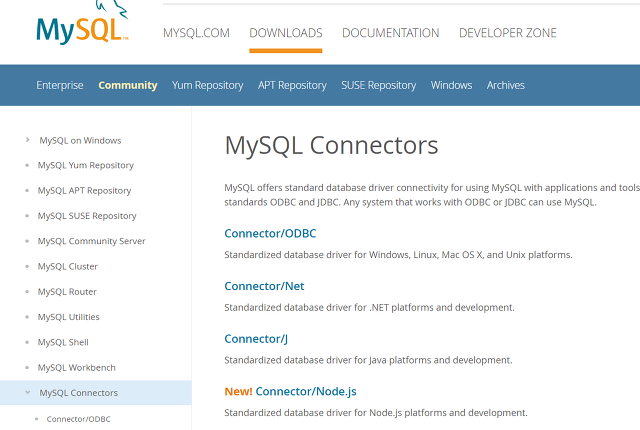Open MySQL Yum Repository sidebar link
The width and height of the screenshot is (640, 430).
click(86, 165)
